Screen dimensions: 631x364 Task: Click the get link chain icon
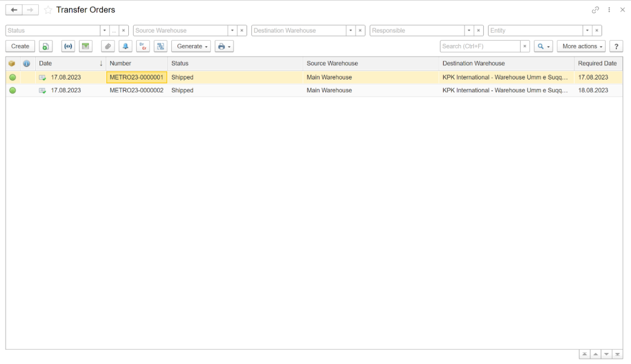(x=595, y=10)
